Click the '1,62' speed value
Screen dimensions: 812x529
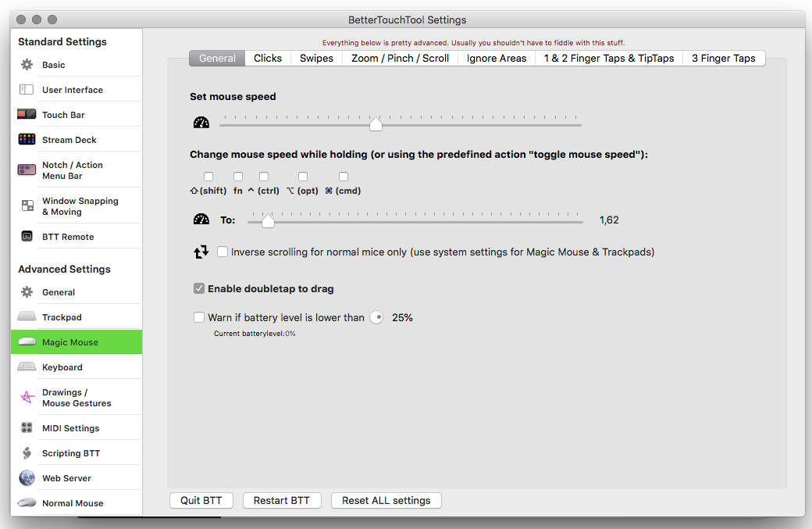coord(609,220)
